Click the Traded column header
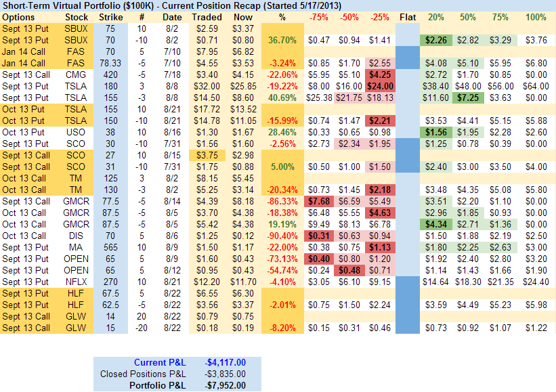Image resolution: width=556 pixels, height=392 pixels. click(207, 16)
